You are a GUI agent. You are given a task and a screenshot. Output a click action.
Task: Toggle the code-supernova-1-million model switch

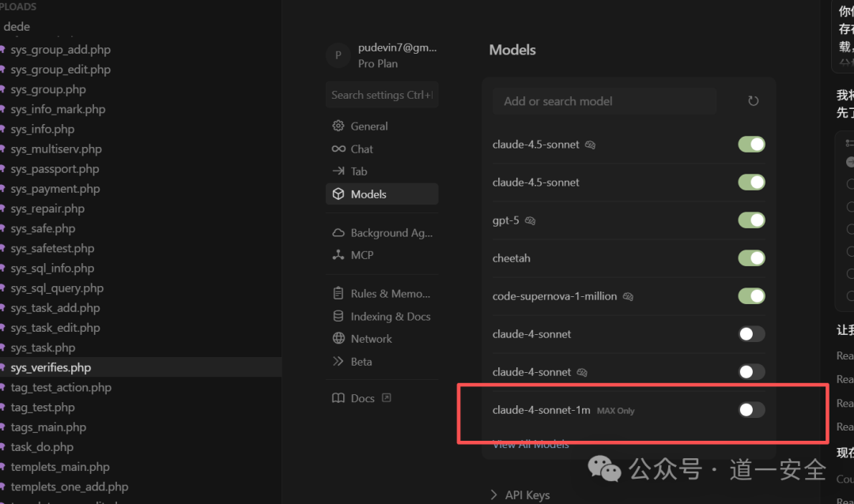[x=751, y=296]
